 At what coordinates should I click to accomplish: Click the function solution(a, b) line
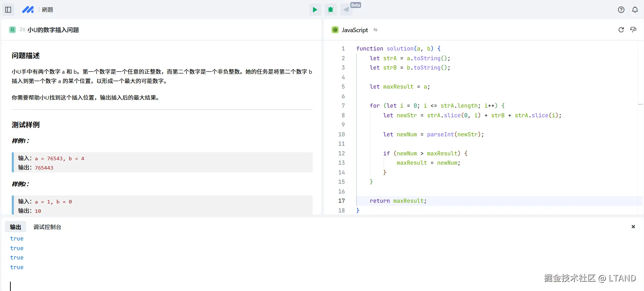pyautogui.click(x=398, y=49)
